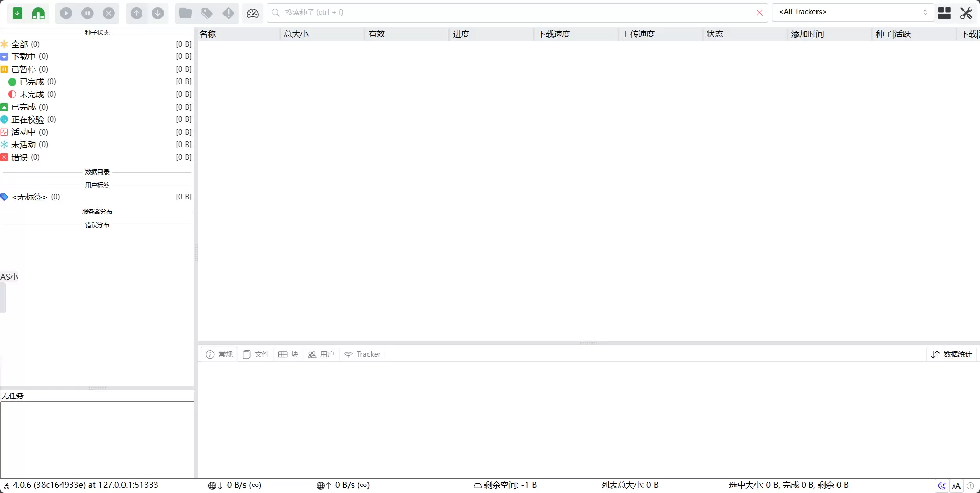Switch to the Tracker tab
980x493 pixels.
(x=363, y=354)
